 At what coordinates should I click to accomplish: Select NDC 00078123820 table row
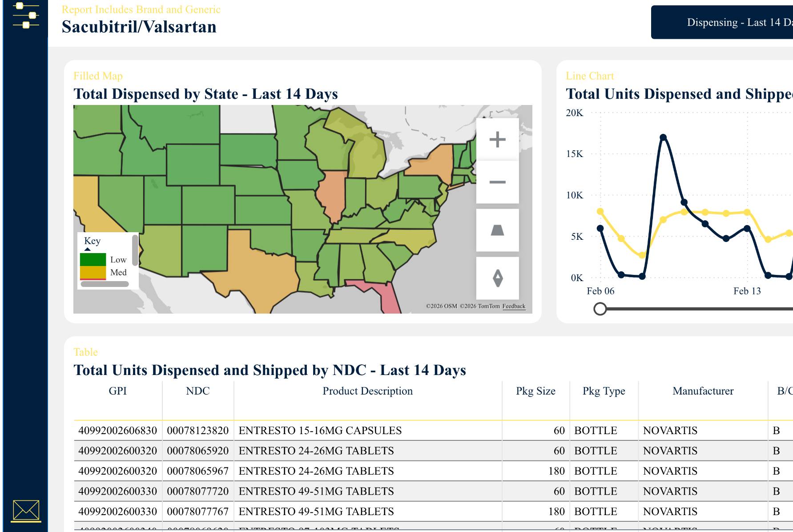point(433,431)
